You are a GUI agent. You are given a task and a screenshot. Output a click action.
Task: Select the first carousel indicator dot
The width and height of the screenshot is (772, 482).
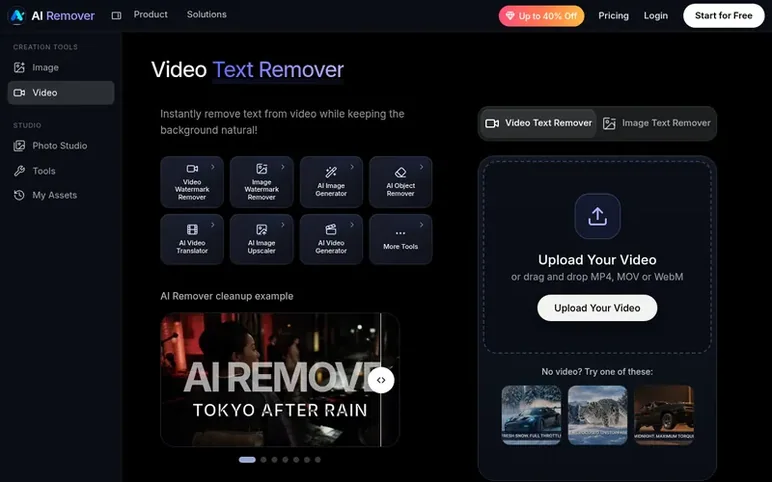[247, 460]
